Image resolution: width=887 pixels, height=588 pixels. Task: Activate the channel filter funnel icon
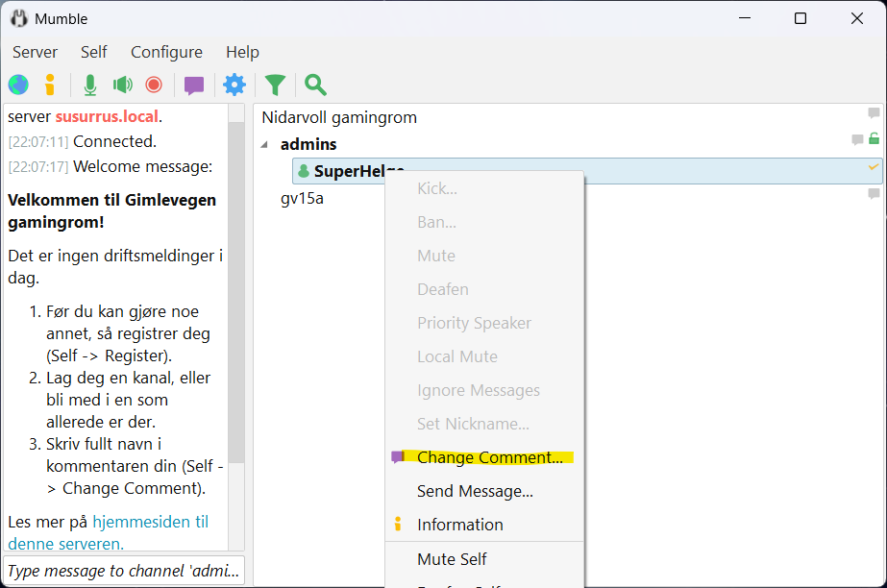pyautogui.click(x=275, y=85)
